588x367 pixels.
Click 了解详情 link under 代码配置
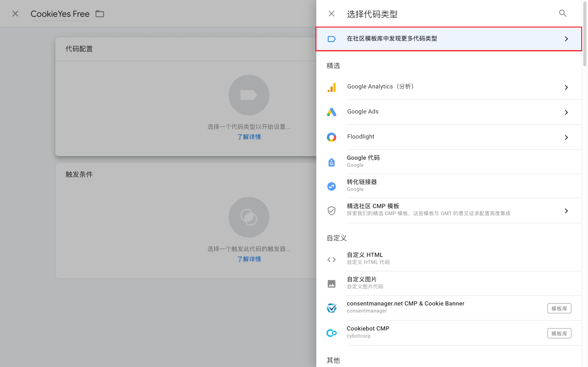click(x=249, y=137)
